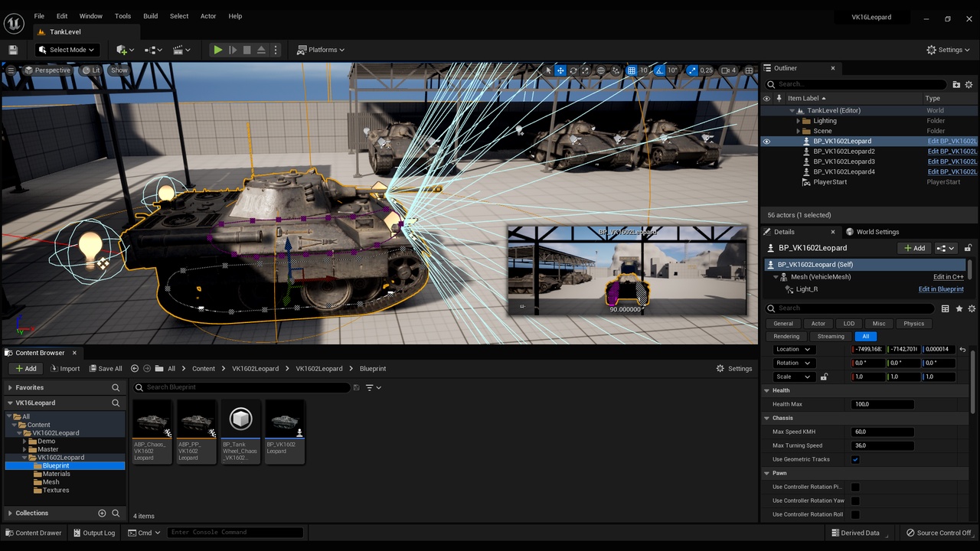Open scale snap value 0,25

[x=706, y=70]
